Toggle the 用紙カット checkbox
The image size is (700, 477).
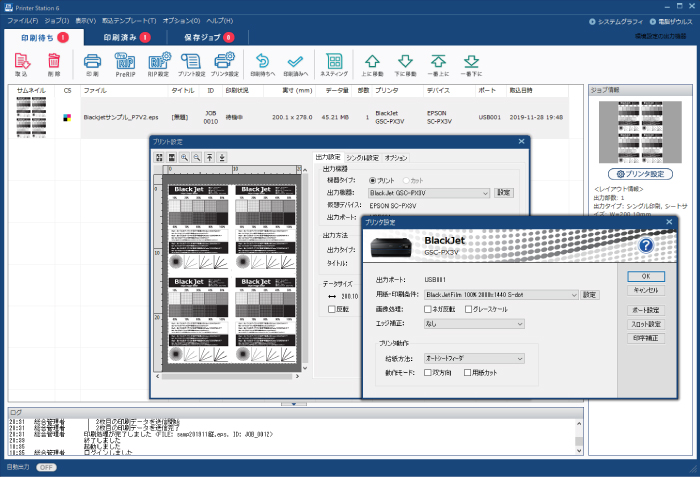467,372
